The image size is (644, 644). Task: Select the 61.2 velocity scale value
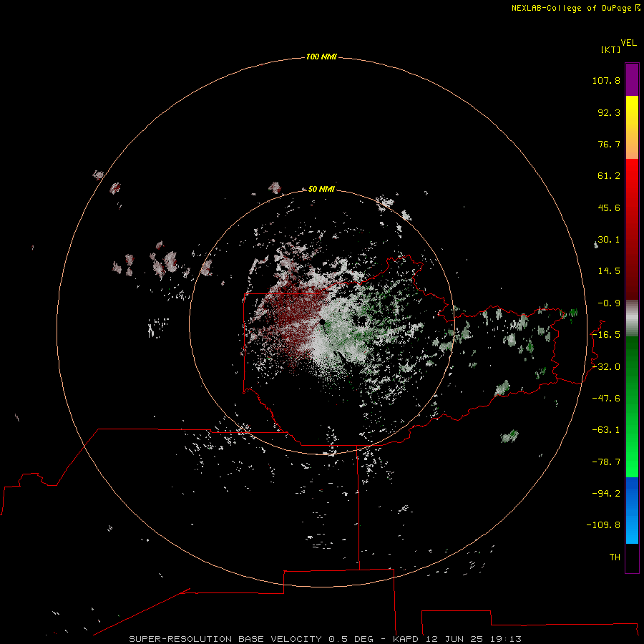609,176
